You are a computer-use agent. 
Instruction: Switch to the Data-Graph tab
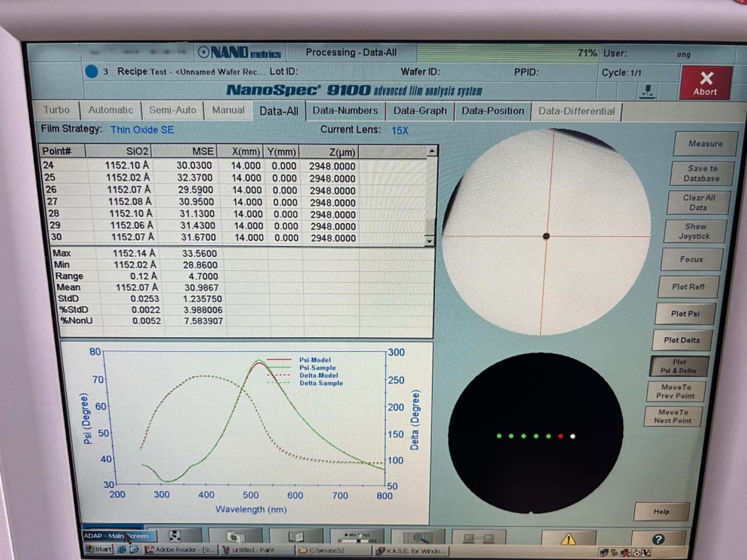coord(420,111)
